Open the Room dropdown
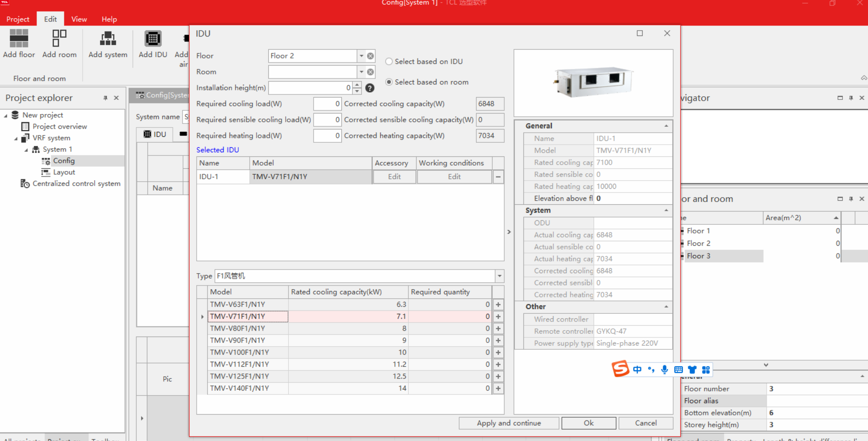The image size is (868, 441). 361,72
